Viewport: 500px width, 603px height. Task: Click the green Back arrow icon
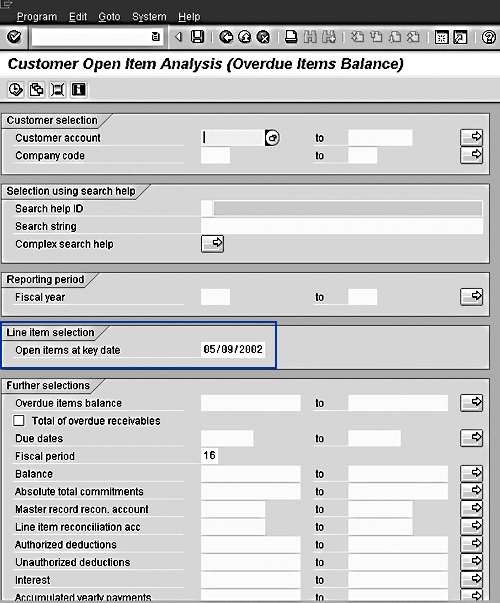click(x=226, y=37)
